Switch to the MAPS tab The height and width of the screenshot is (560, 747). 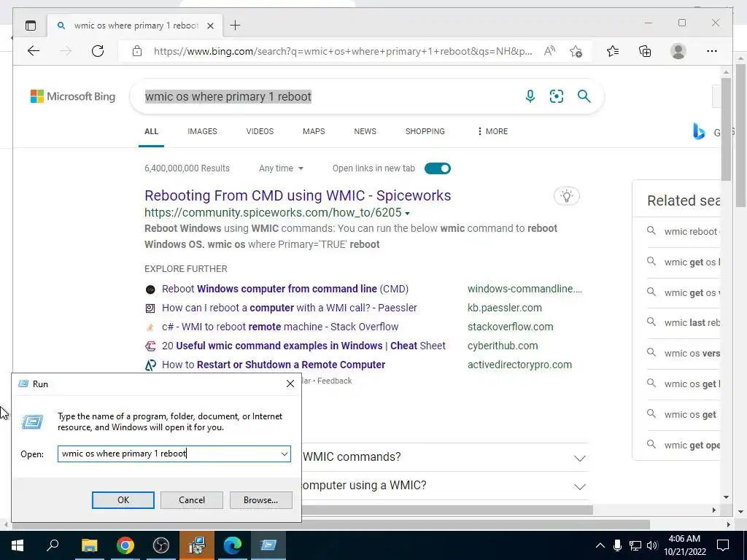pyautogui.click(x=314, y=131)
